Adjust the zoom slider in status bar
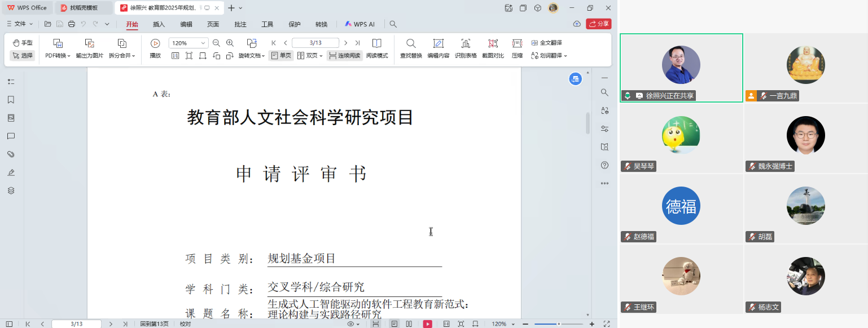Screen dimensions: 868x328 tap(558, 324)
